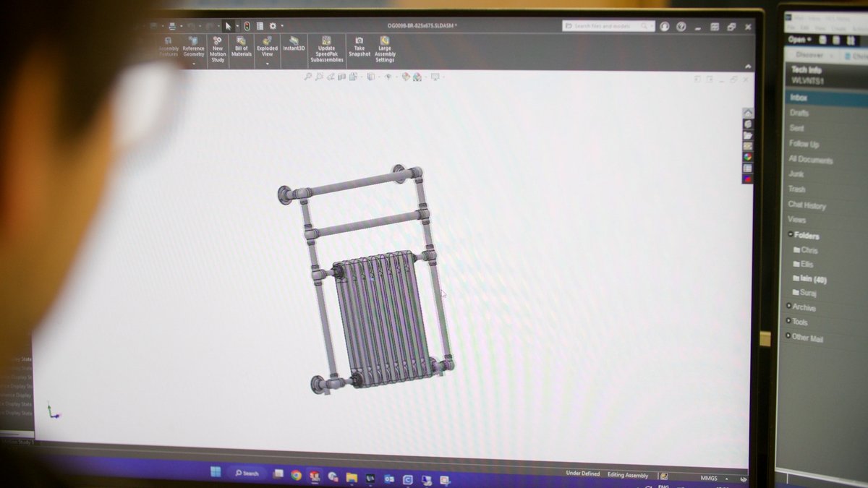
Task: Toggle Large Assembly Settings
Action: (x=384, y=49)
